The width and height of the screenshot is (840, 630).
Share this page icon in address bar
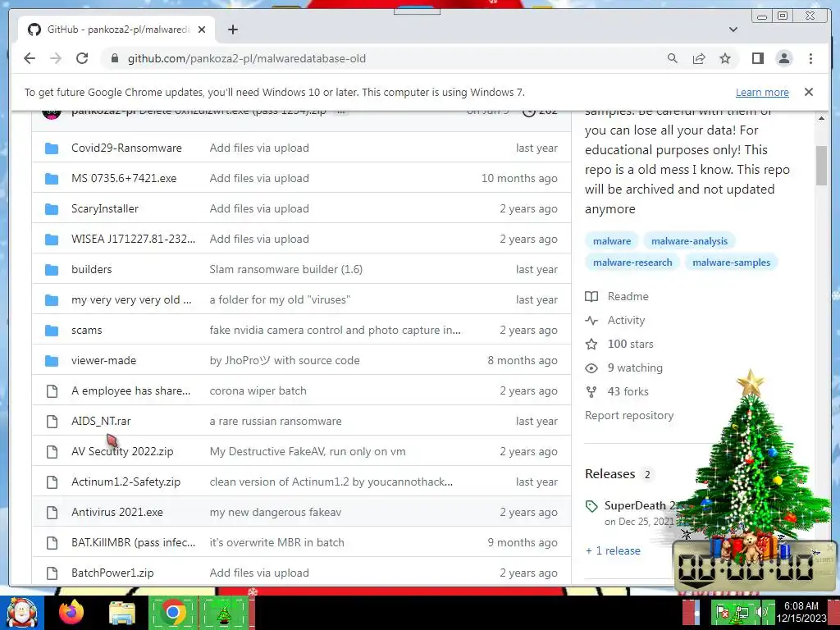click(x=699, y=58)
